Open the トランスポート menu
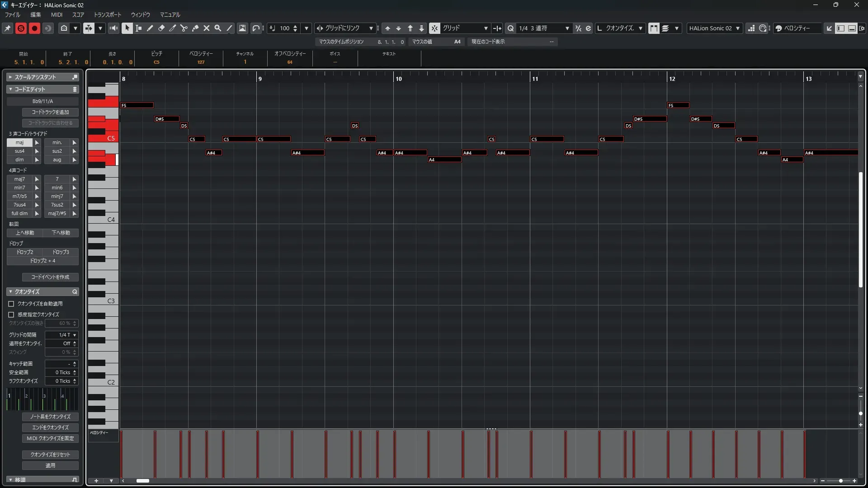 (108, 14)
